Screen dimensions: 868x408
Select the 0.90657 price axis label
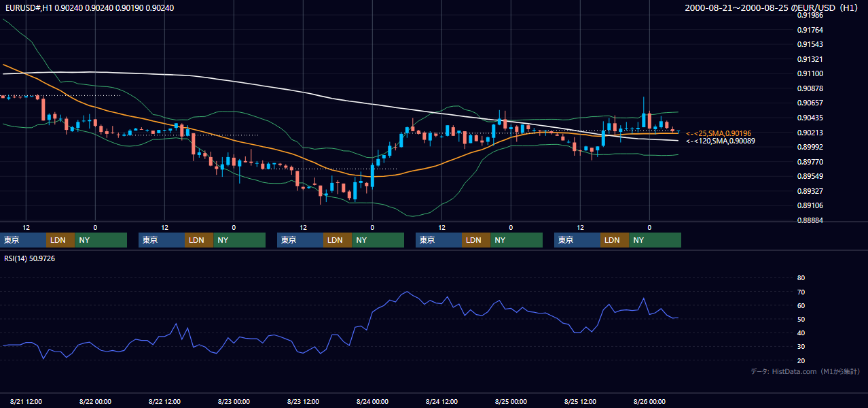point(810,103)
